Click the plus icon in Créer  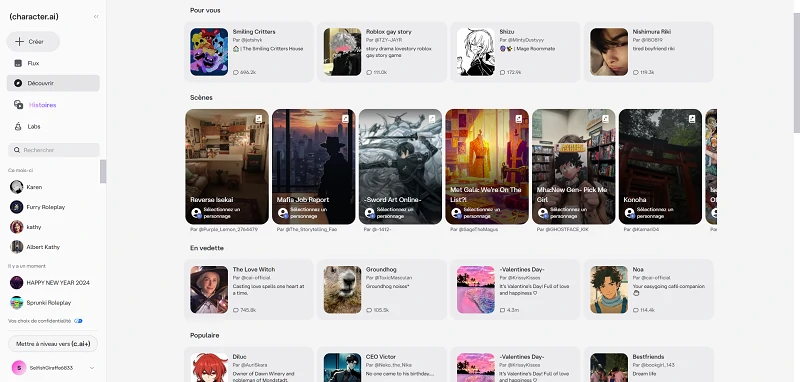pyautogui.click(x=19, y=41)
